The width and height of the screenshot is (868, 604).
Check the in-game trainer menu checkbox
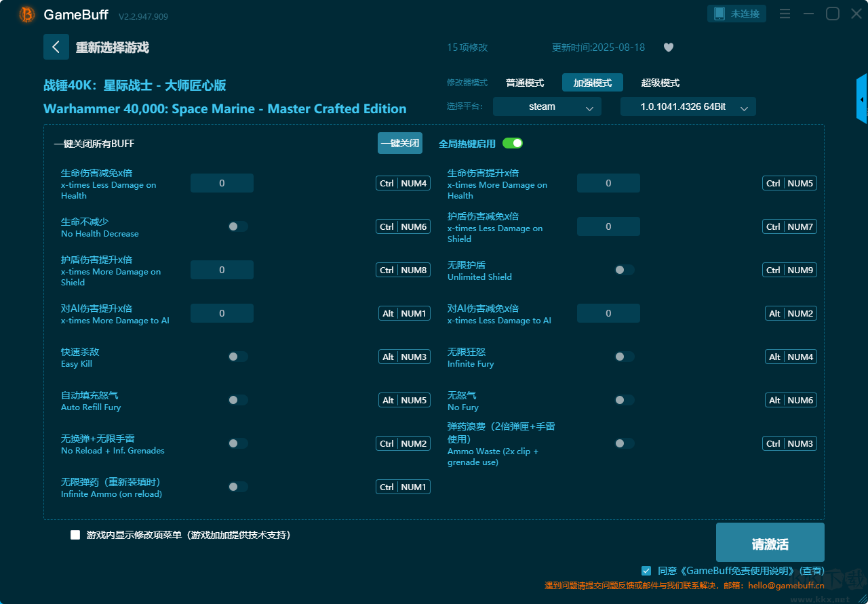coord(75,535)
